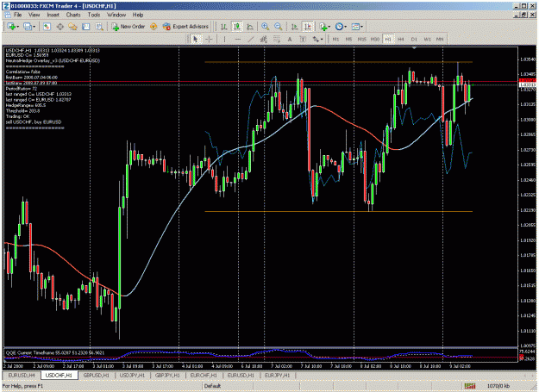
Task: Switch timeframe to M15
Action: coord(361,39)
